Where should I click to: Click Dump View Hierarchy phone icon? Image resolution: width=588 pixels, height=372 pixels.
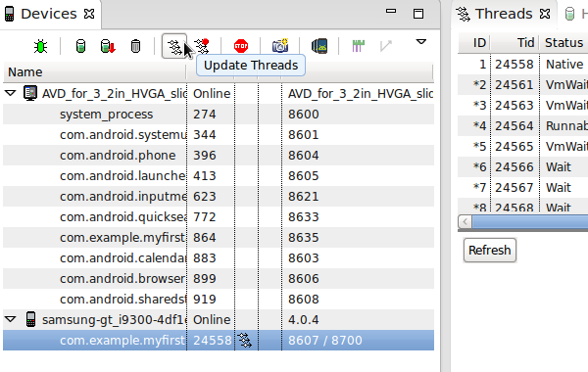point(319,46)
